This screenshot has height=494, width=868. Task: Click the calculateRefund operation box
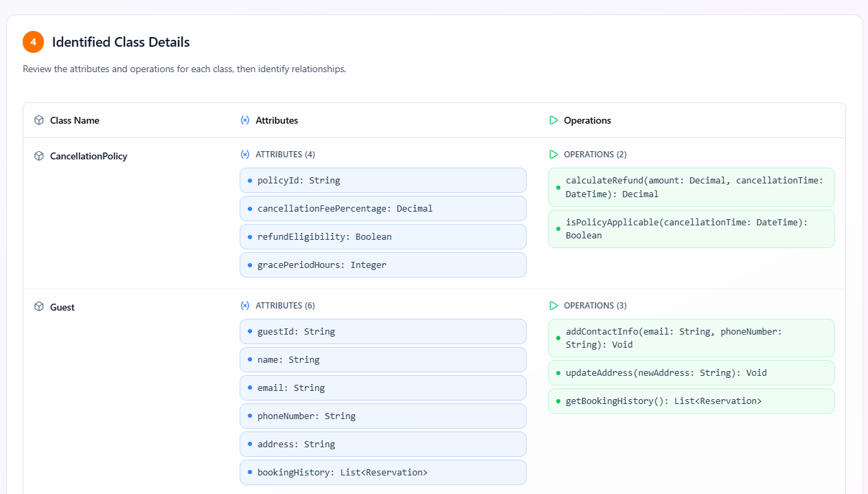click(691, 187)
